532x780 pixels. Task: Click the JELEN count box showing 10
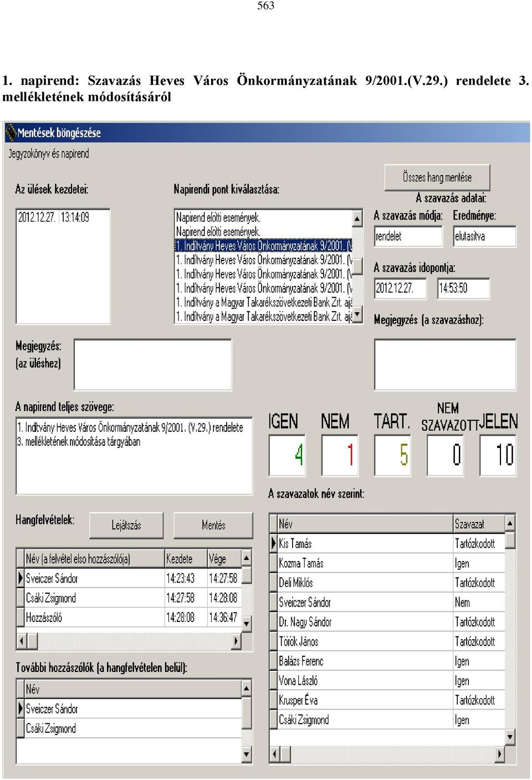[x=498, y=455]
